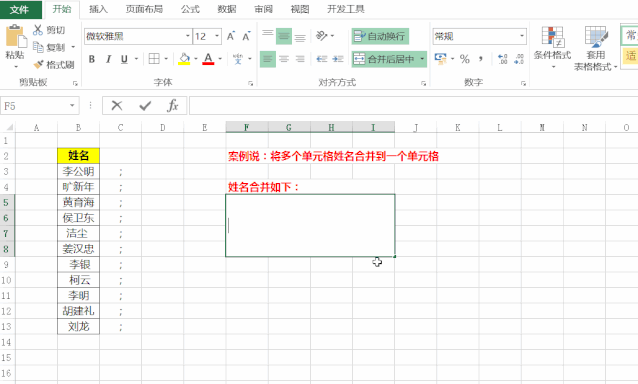Click the accounting number format icon

tap(440, 59)
